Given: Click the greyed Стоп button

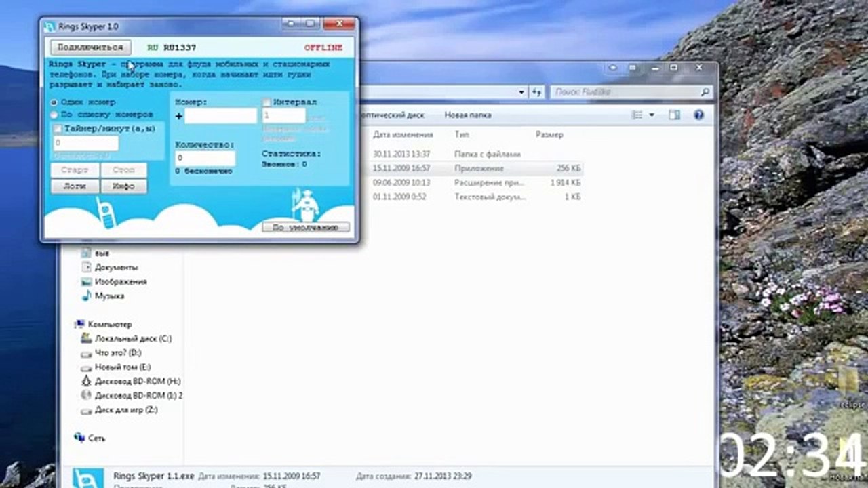Looking at the screenshot, I should [x=123, y=170].
